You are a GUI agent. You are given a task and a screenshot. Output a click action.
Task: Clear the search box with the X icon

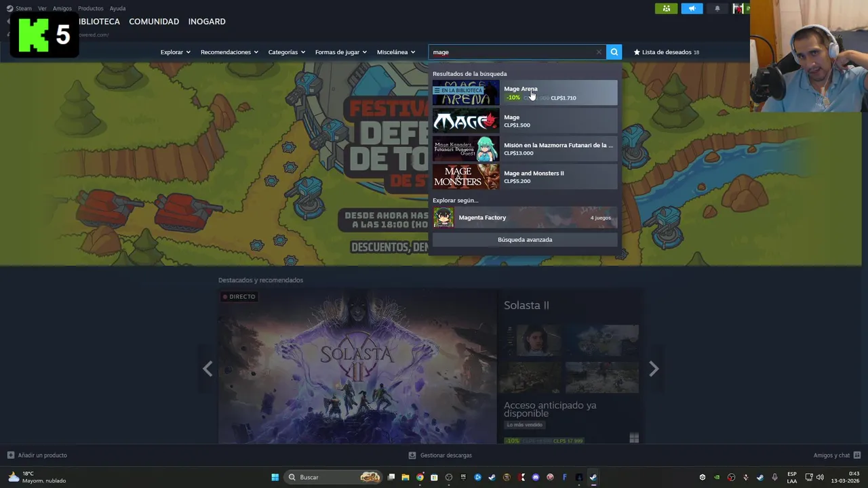pyautogui.click(x=599, y=52)
